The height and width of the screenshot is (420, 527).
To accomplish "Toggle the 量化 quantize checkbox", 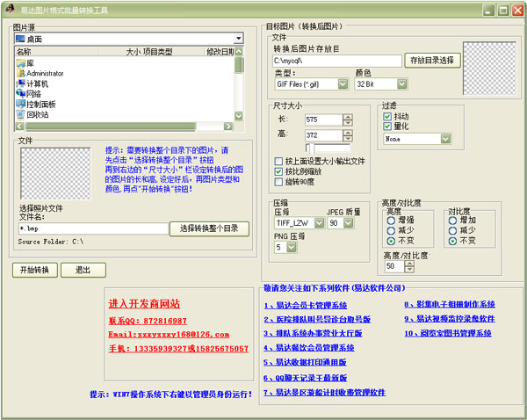I will coord(387,127).
